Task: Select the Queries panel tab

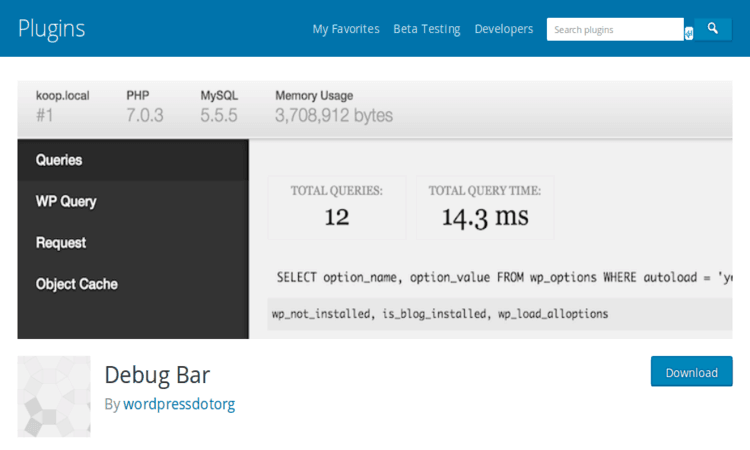Action: pos(133,160)
